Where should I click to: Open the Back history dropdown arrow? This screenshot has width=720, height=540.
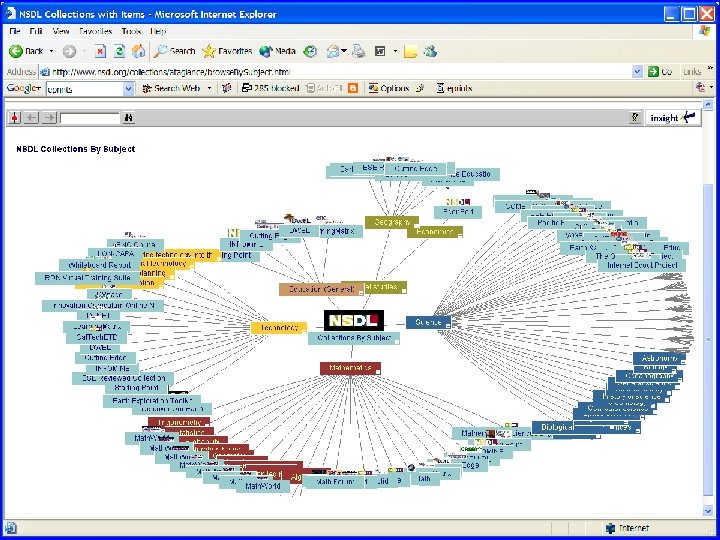pos(51,51)
